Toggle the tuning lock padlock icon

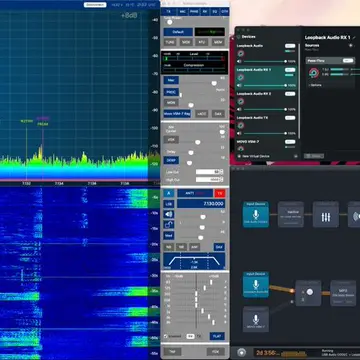pyautogui.click(x=169, y=225)
